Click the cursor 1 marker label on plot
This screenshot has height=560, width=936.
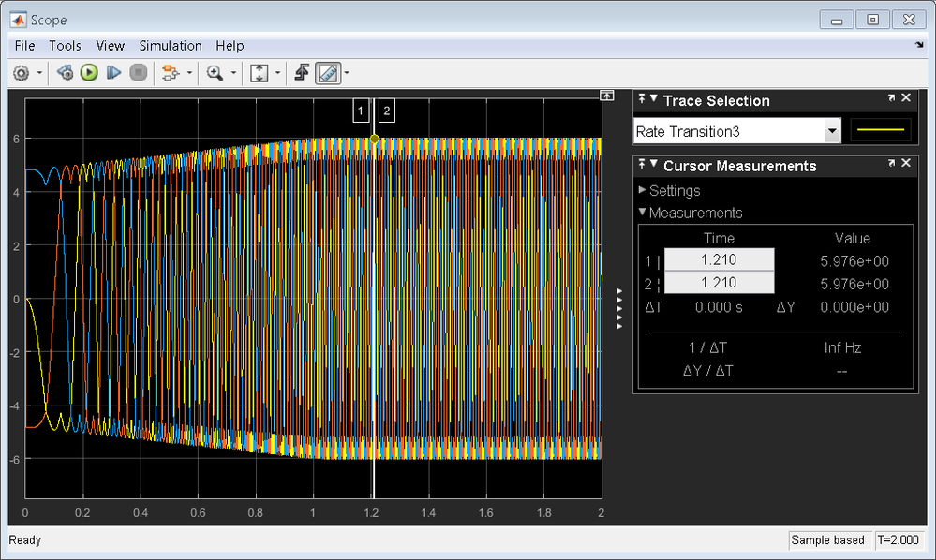(x=361, y=111)
